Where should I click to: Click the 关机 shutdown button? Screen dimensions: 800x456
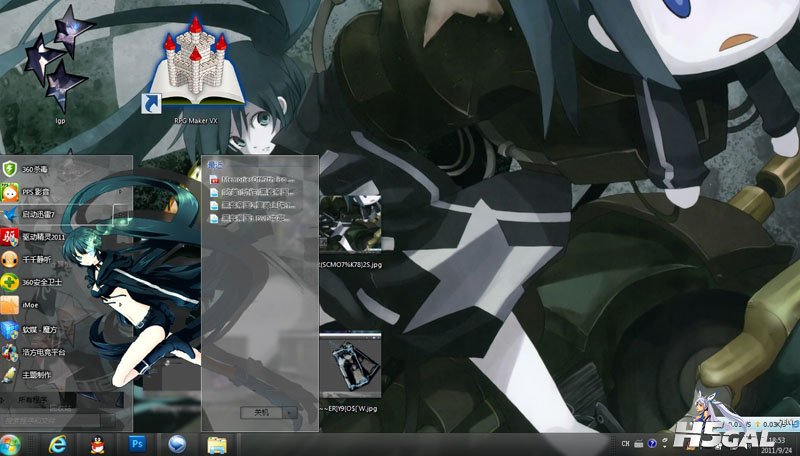pos(261,412)
